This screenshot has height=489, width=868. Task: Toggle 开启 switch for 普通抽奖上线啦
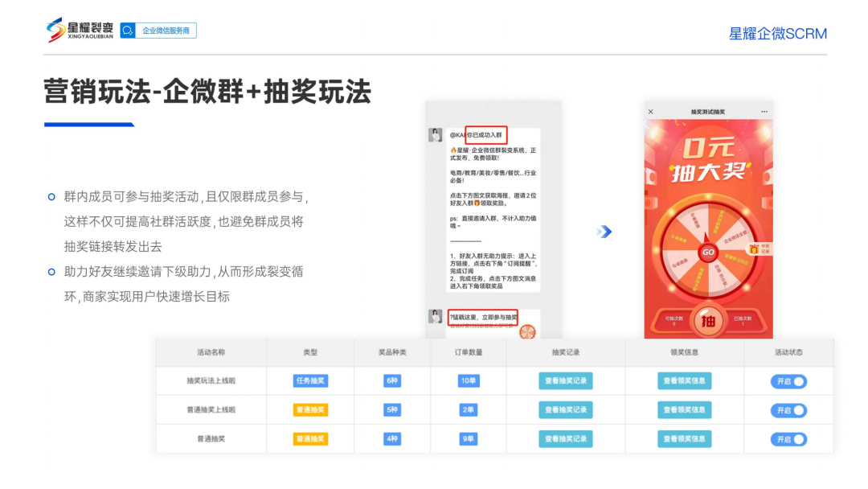(x=789, y=410)
